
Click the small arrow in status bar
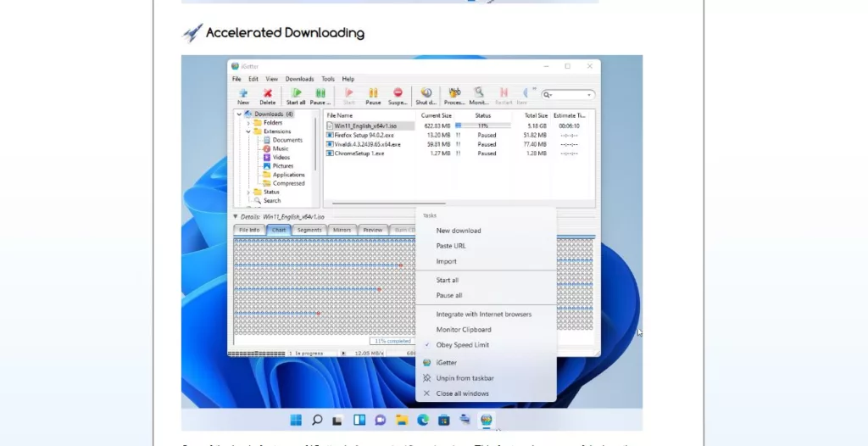click(343, 353)
